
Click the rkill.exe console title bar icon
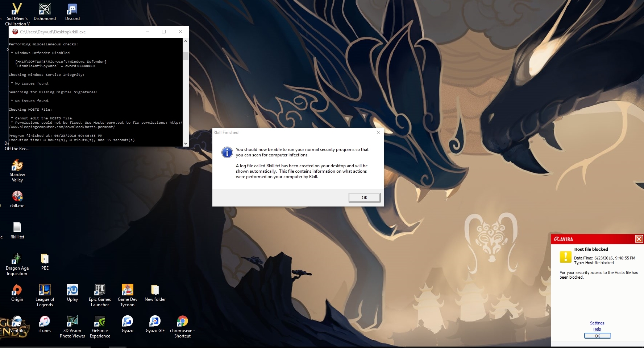click(x=15, y=32)
